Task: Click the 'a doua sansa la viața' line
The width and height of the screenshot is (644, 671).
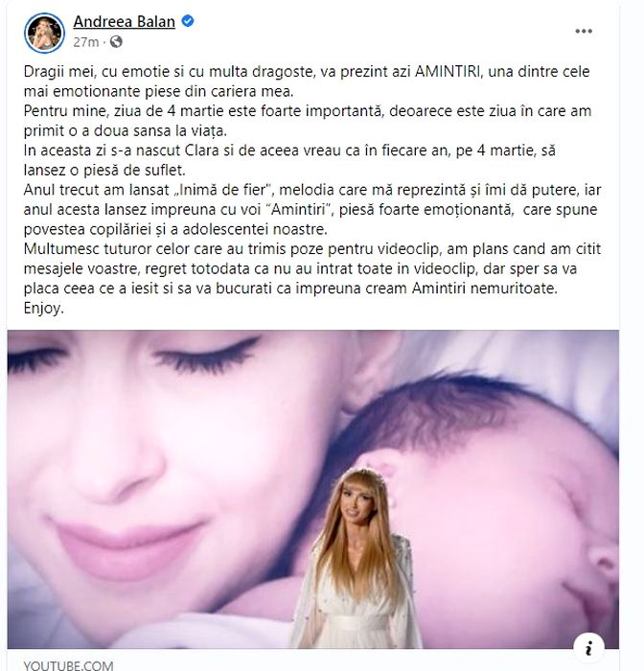Action: 126,130
